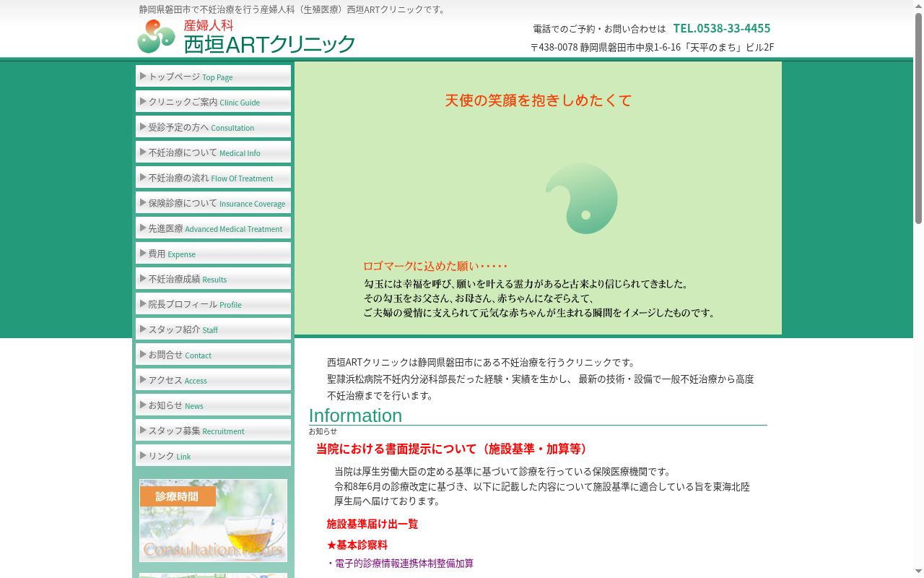Click the 西垣ARTクリニック site title
This screenshot has width=924, height=578.
pos(269,44)
